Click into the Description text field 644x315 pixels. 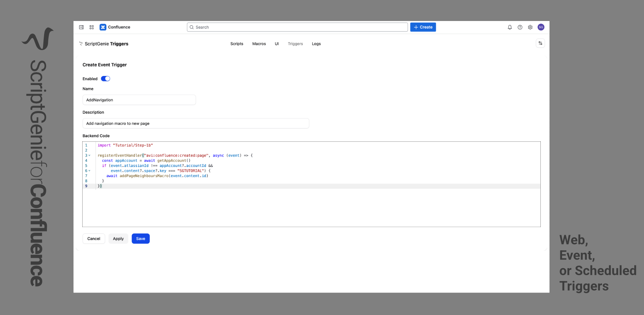(196, 124)
